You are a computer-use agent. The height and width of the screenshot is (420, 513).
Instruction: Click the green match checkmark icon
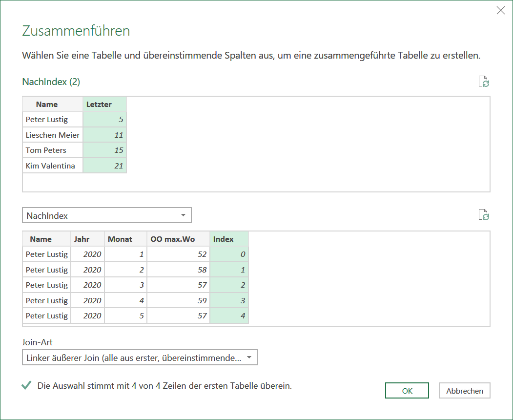pos(26,385)
